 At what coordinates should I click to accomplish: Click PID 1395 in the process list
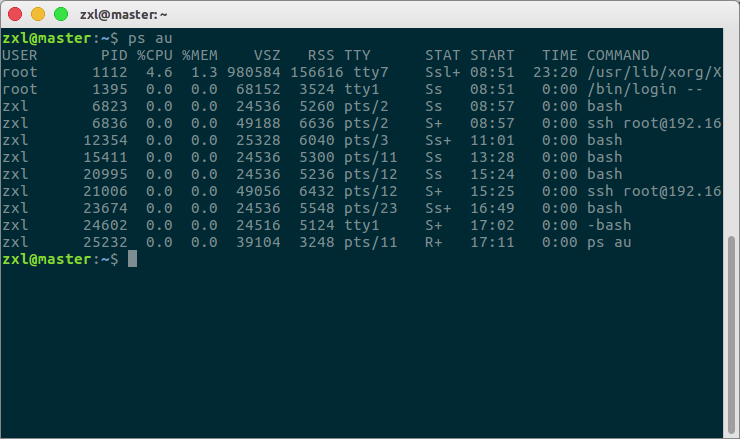tap(110, 89)
